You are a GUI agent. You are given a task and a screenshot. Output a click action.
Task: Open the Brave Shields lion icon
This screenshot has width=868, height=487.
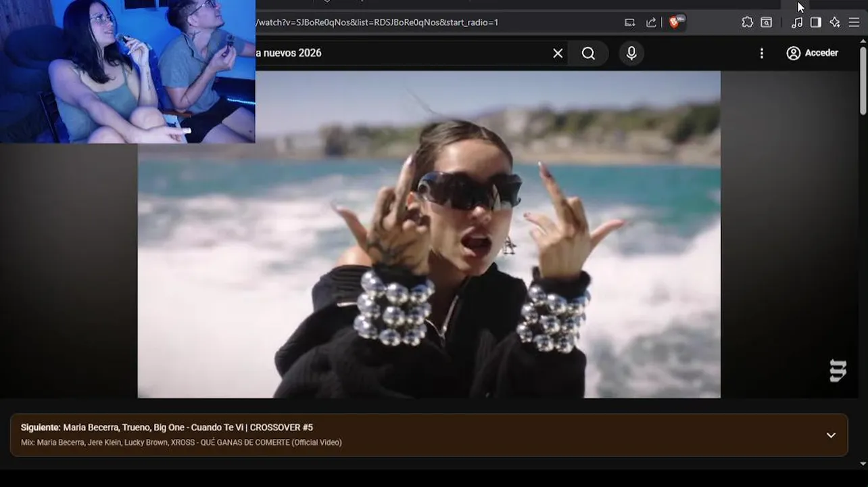click(675, 22)
